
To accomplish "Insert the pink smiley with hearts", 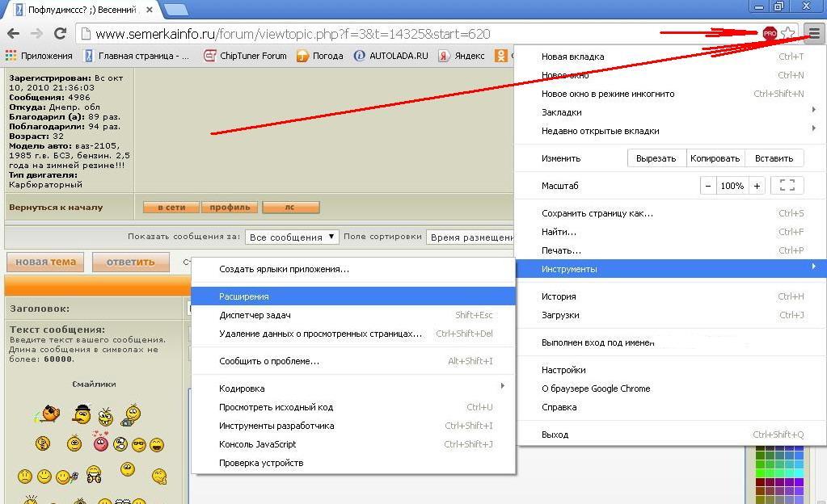I will pyautogui.click(x=100, y=442).
